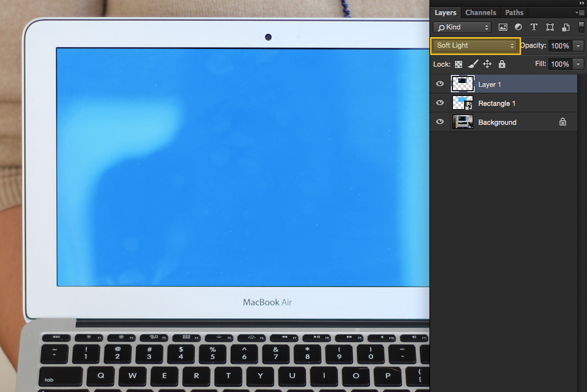
Task: Select the Layer 1 name
Action: pos(490,84)
